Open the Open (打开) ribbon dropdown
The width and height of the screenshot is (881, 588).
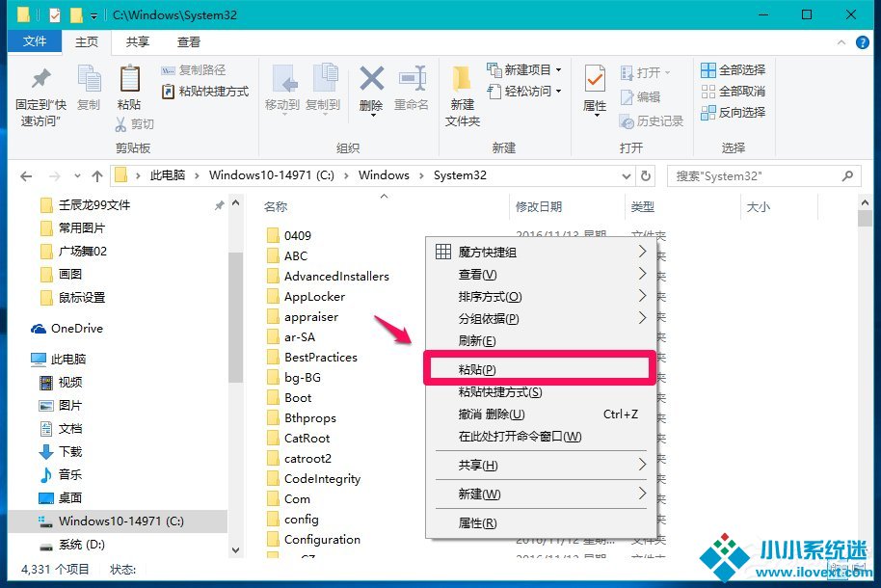coord(646,72)
